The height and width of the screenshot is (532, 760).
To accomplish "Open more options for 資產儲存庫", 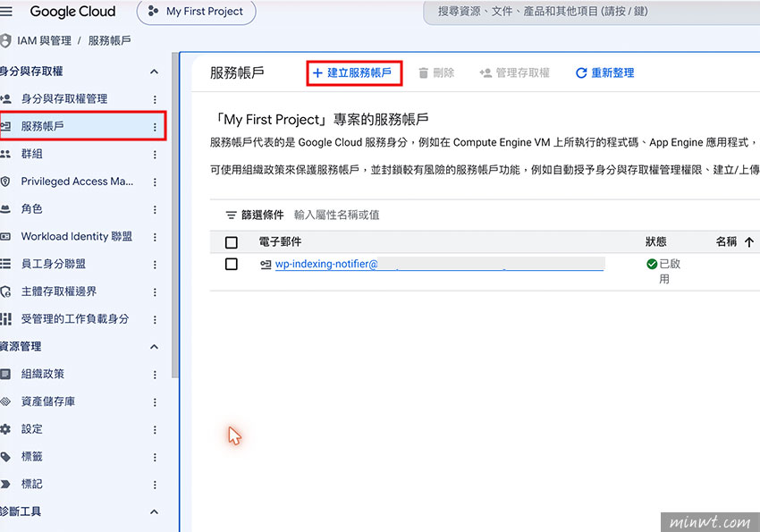I will [155, 402].
